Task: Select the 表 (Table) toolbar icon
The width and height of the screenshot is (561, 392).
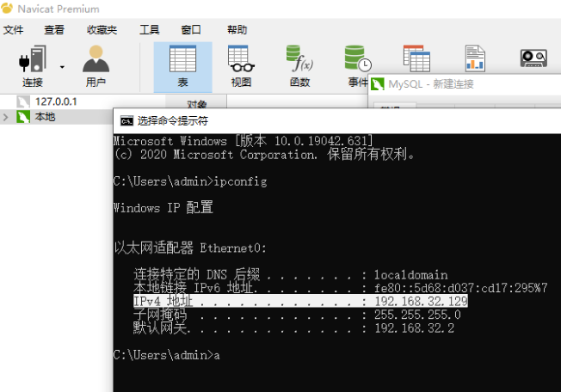Action: [x=182, y=59]
